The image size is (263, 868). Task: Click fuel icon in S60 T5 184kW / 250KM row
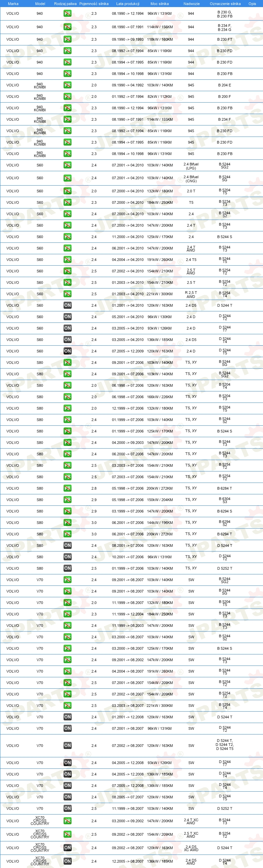click(68, 202)
